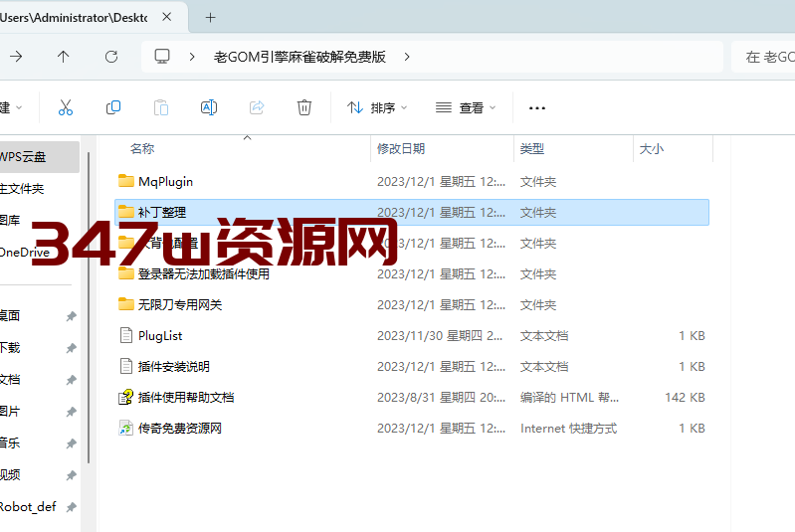Click the pin icon beside 图片

[x=71, y=412]
